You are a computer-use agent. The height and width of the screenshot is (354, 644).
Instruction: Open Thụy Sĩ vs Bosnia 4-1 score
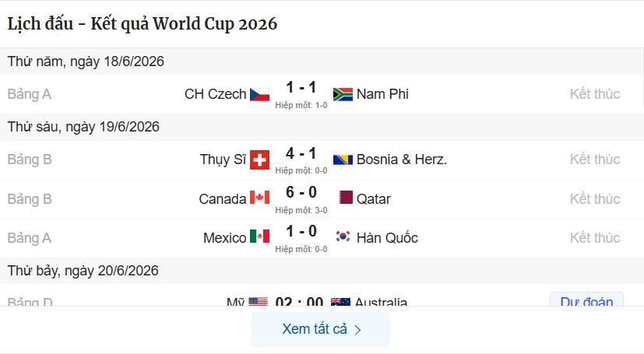click(x=301, y=153)
